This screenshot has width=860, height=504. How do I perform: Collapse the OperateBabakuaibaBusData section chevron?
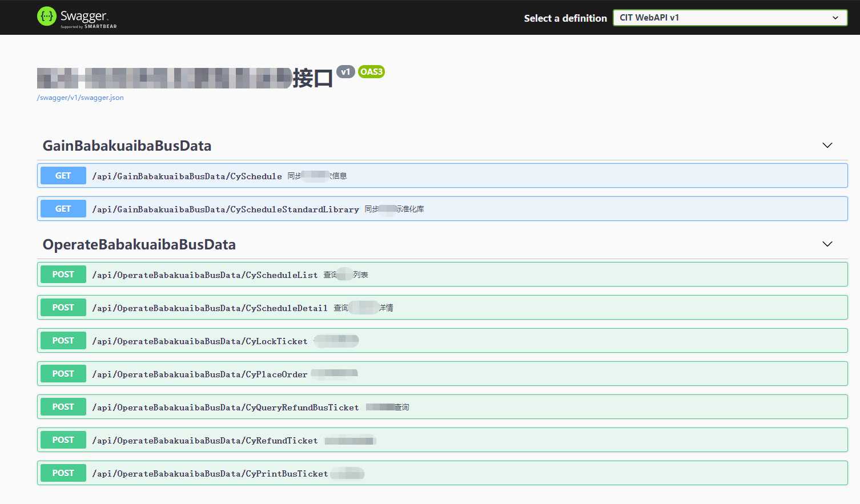coord(827,244)
